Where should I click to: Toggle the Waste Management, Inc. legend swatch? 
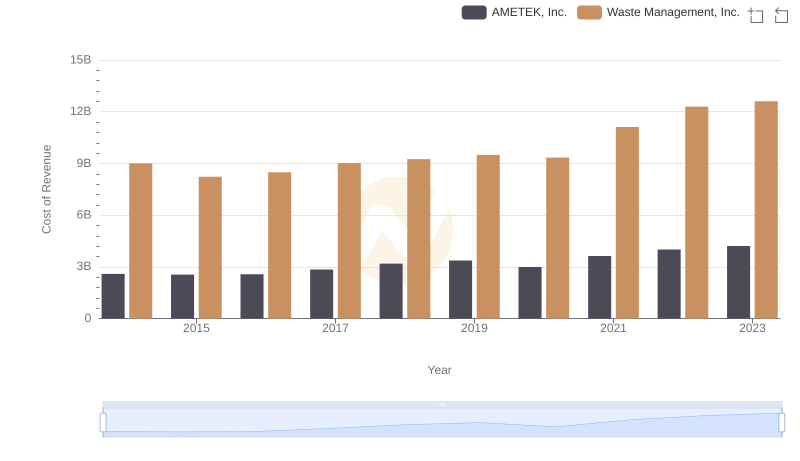[x=589, y=12]
